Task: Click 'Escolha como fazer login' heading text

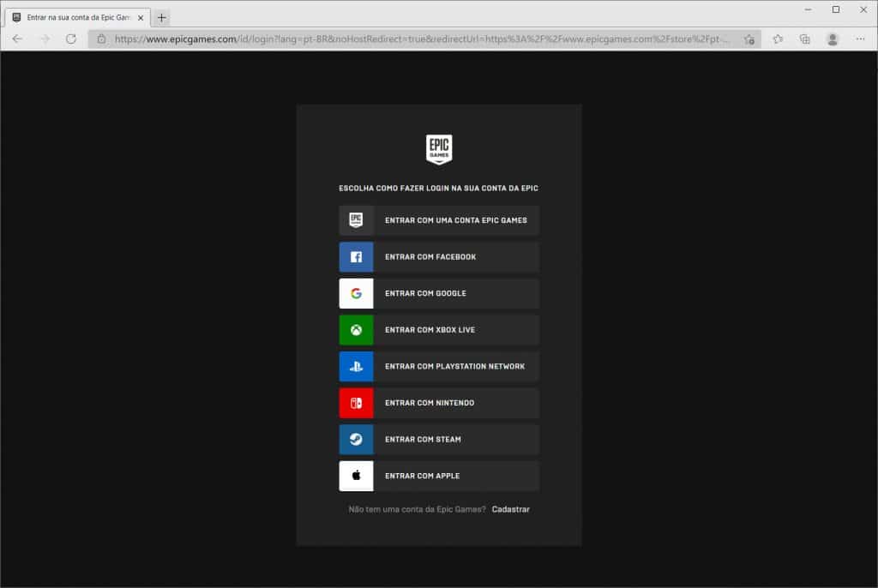Action: click(438, 189)
